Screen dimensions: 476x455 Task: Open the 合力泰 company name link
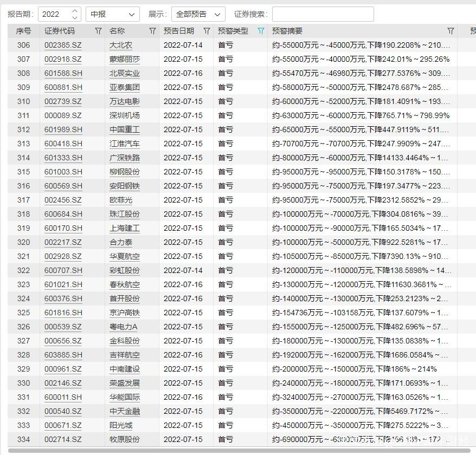pyautogui.click(x=121, y=242)
